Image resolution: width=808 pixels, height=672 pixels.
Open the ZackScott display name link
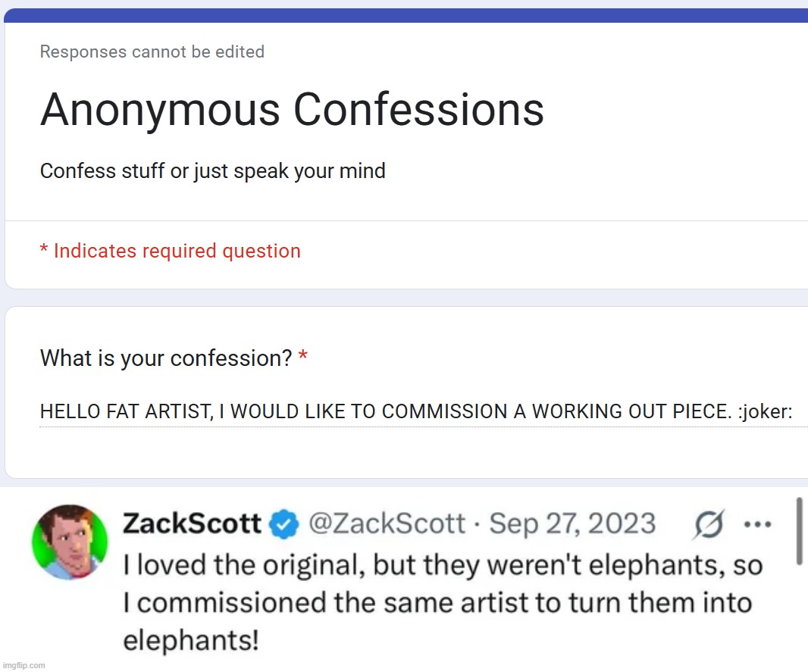tap(192, 524)
